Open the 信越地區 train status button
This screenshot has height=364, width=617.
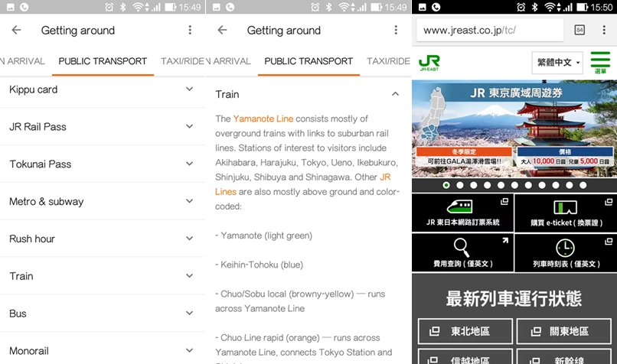coord(465,356)
